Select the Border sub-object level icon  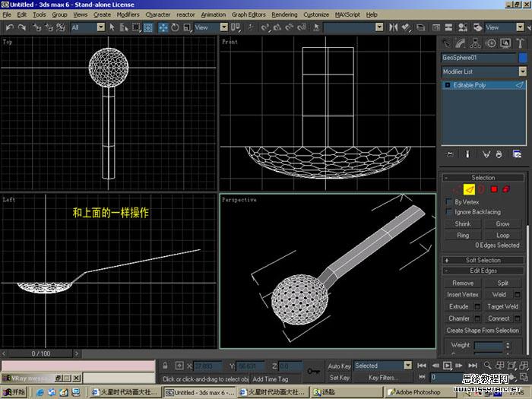click(481, 189)
